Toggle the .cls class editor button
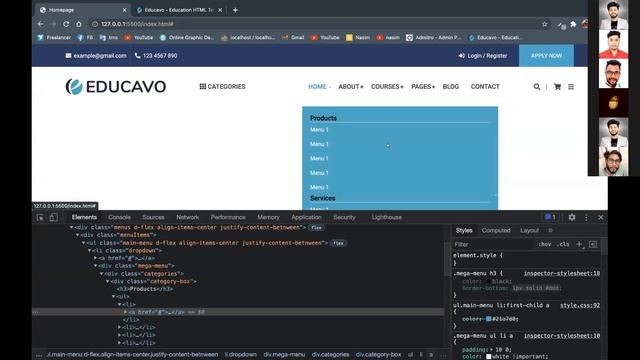This screenshot has width=640, height=360. tap(563, 244)
